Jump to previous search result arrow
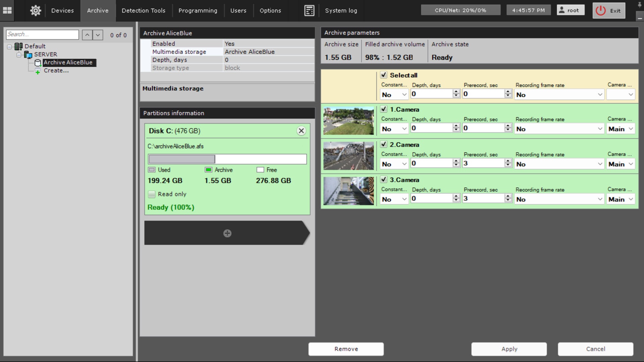Screen dimensions: 644x362 (x=87, y=35)
